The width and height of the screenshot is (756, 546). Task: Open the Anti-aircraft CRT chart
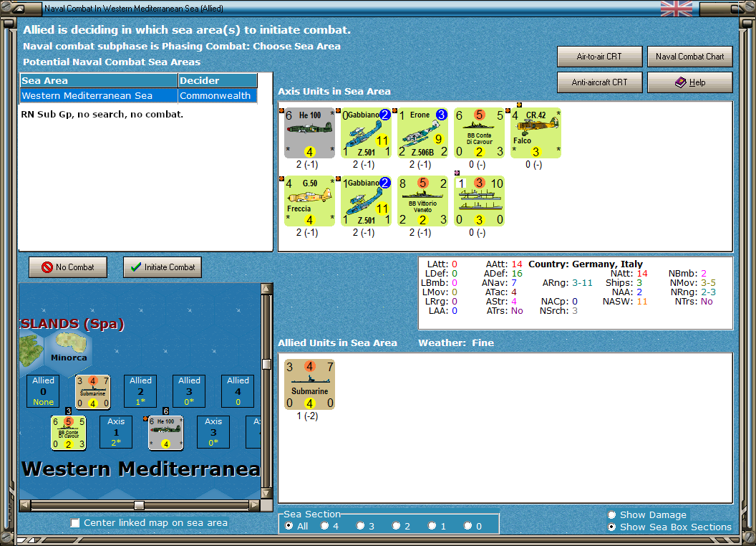click(x=599, y=82)
